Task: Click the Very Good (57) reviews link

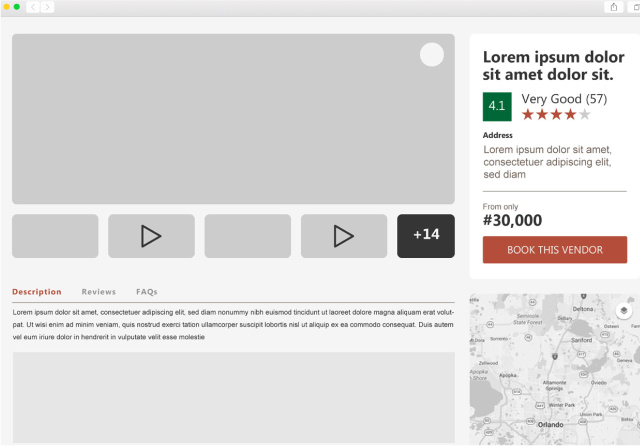Action: (564, 99)
